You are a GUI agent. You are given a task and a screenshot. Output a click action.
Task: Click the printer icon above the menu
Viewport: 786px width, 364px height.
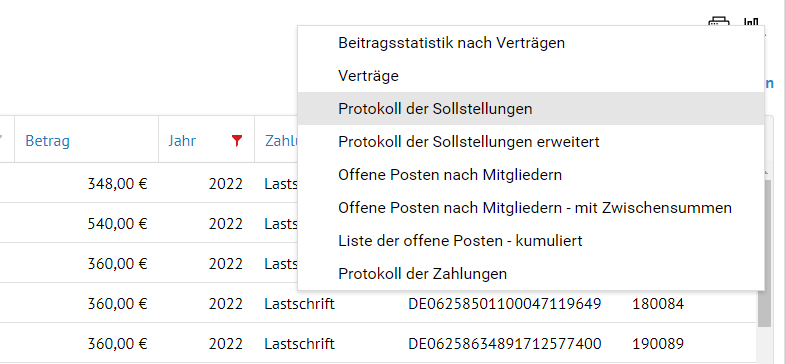(718, 21)
